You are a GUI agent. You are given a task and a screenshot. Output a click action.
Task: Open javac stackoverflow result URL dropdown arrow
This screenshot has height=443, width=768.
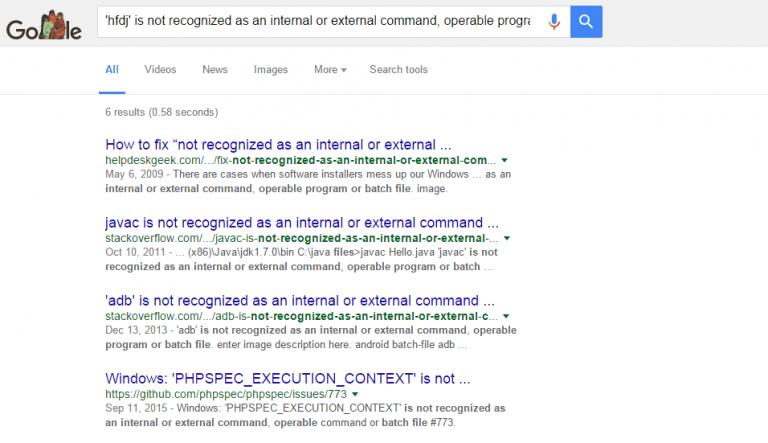(507, 238)
